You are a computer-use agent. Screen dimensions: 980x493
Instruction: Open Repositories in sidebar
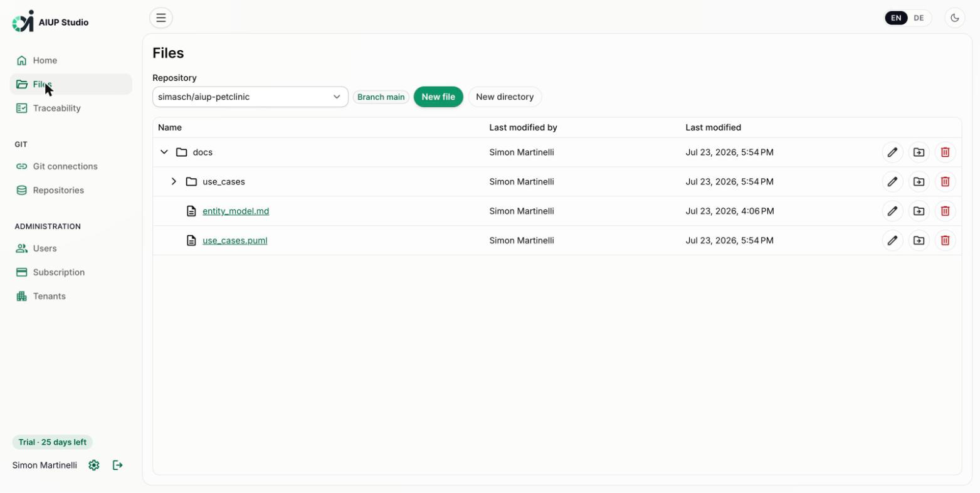tap(71, 191)
